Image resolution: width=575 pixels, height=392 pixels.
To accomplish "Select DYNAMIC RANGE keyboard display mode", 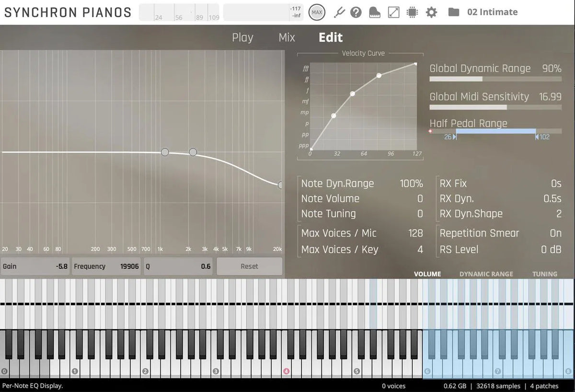I will 486,274.
